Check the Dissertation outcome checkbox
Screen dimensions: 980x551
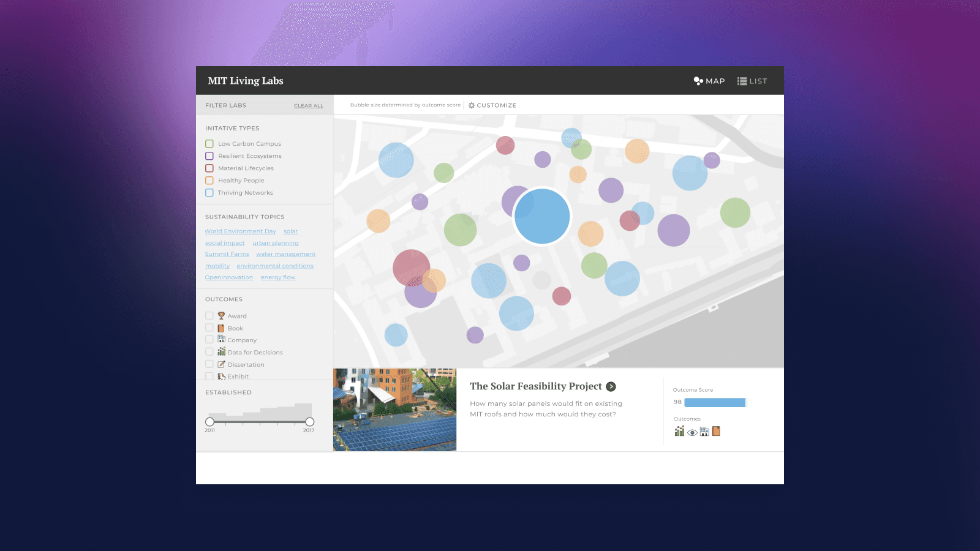(209, 364)
